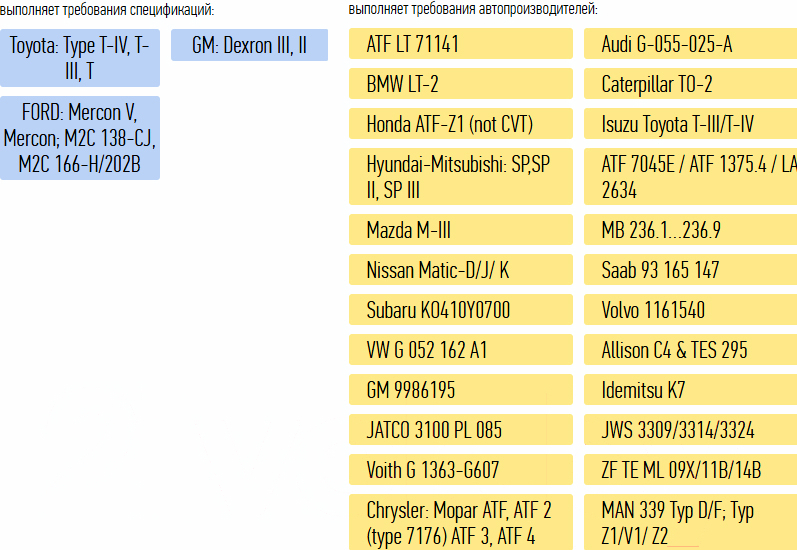Click the Allison C4 & TES 295 tag
This screenshot has width=797, height=550.
pyautogui.click(x=690, y=350)
